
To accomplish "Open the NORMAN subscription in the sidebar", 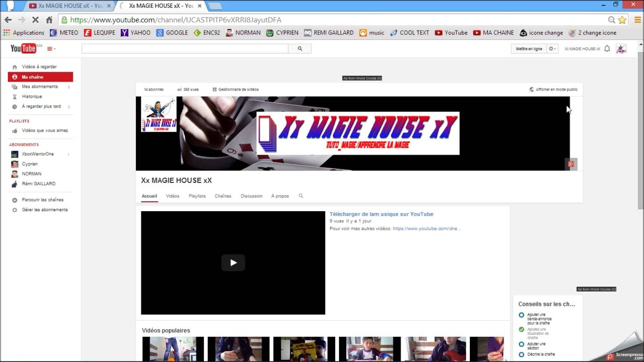I will tap(31, 174).
